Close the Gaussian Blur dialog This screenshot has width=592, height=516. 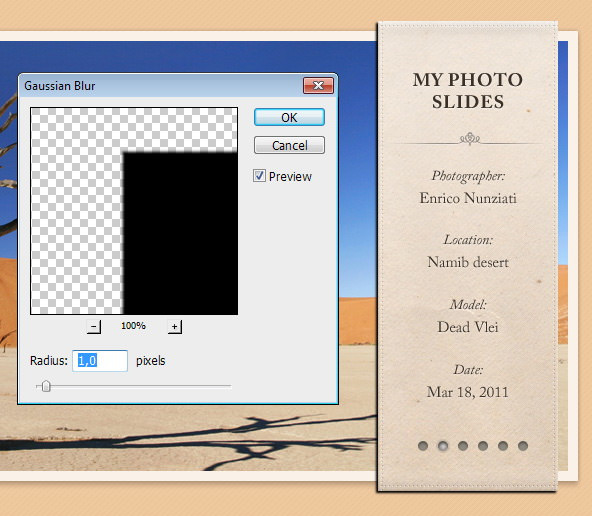[x=318, y=86]
